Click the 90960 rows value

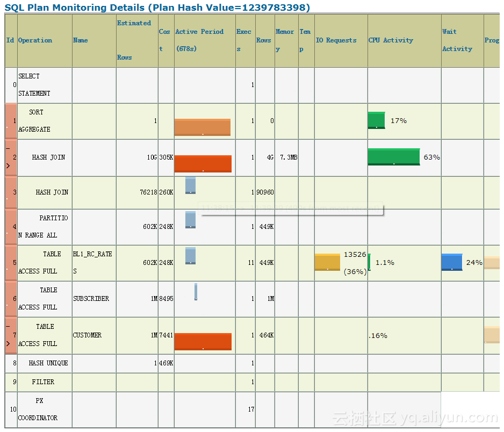(x=265, y=192)
